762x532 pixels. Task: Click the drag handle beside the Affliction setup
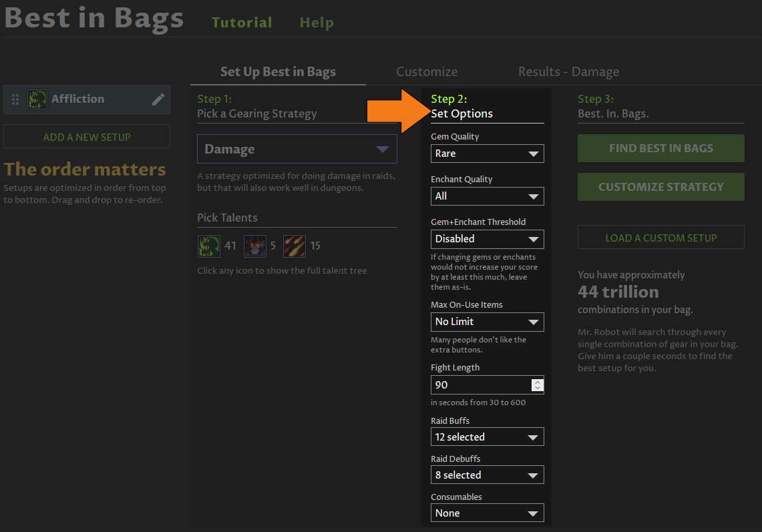[15, 99]
